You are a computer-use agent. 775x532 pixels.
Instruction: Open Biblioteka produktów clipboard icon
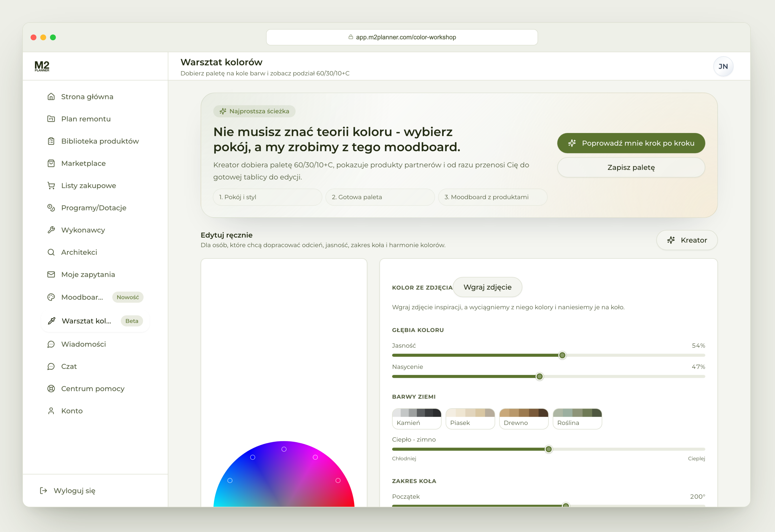pos(51,141)
